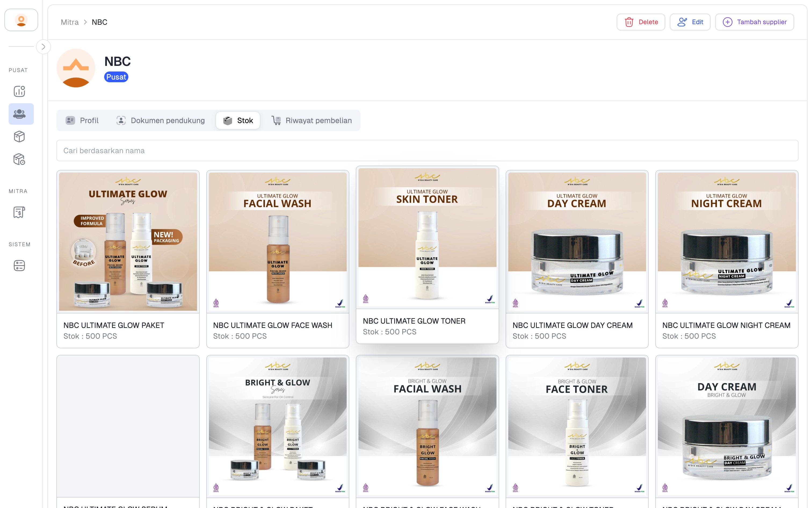Click NBC ULTIMATE GLOW TONER title

414,321
